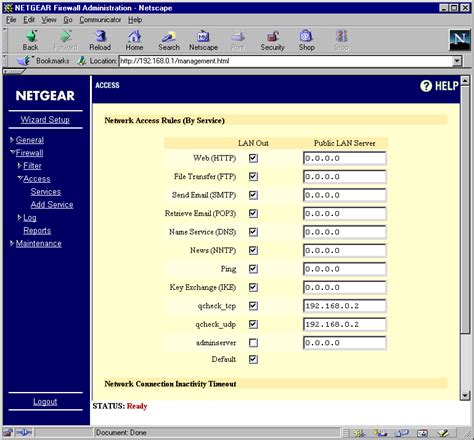The image size is (474, 440).
Task: Click the Shop toolbar icon
Action: pyautogui.click(x=306, y=36)
